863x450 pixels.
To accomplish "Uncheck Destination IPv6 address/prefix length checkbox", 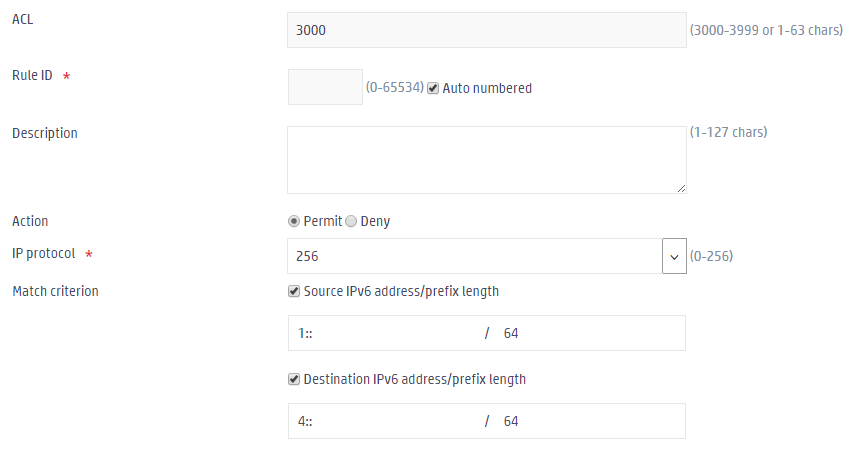I will [294, 380].
